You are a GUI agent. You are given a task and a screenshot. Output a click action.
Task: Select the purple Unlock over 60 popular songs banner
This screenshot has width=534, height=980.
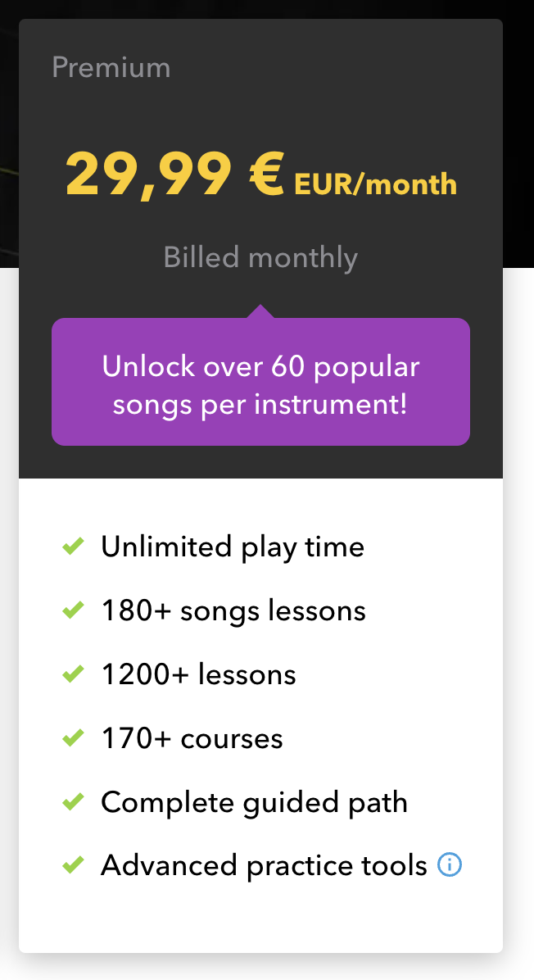coord(260,382)
